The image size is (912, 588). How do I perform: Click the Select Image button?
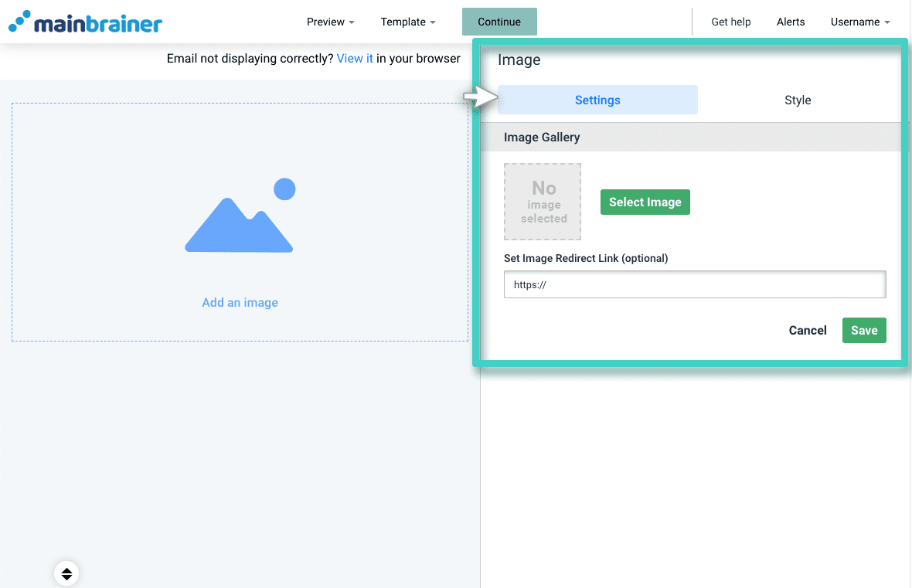tap(645, 202)
